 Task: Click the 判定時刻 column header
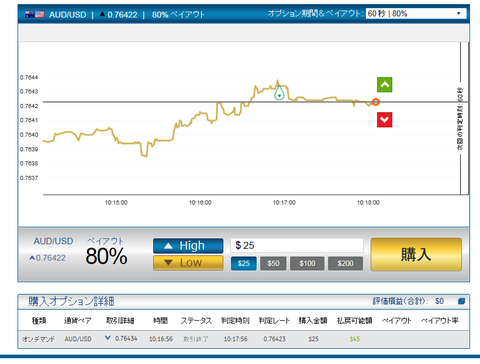(x=235, y=321)
